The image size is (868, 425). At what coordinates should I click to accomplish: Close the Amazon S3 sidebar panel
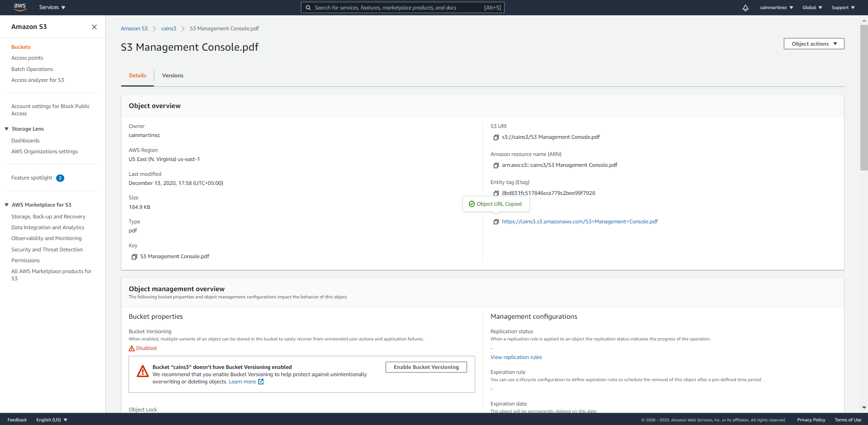[x=94, y=27]
